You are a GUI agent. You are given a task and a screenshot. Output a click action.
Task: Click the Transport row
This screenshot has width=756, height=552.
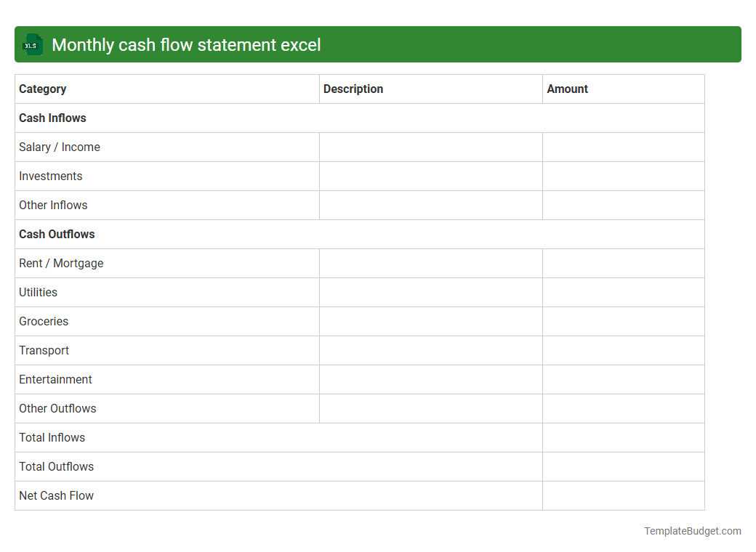(44, 350)
